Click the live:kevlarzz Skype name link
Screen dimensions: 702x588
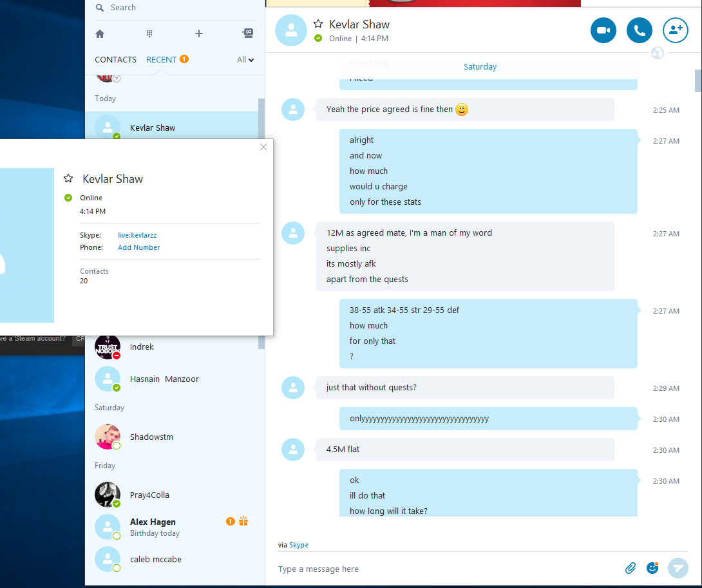coord(137,235)
